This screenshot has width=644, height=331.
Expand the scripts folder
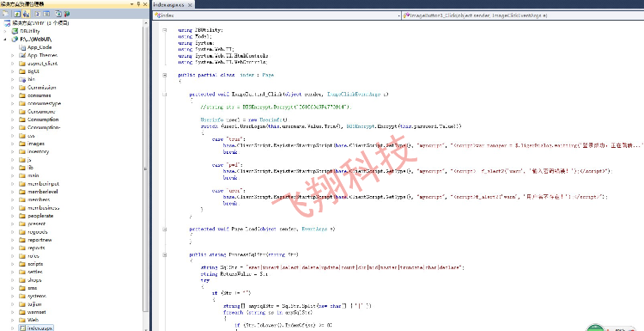click(x=13, y=264)
